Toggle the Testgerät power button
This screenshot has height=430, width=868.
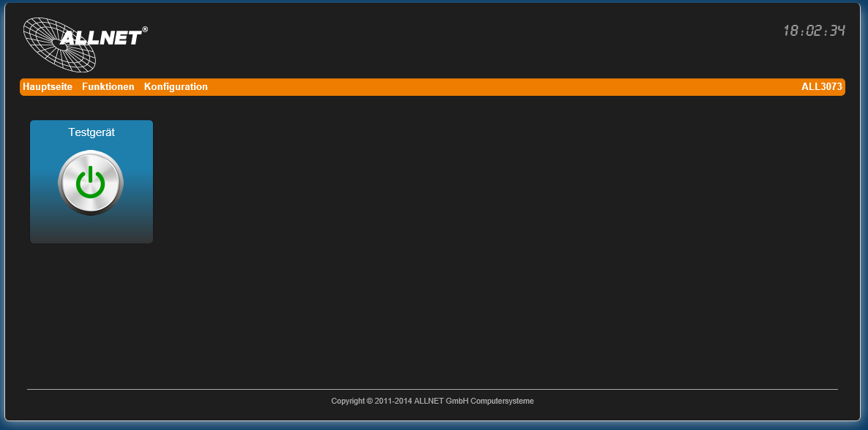91,183
